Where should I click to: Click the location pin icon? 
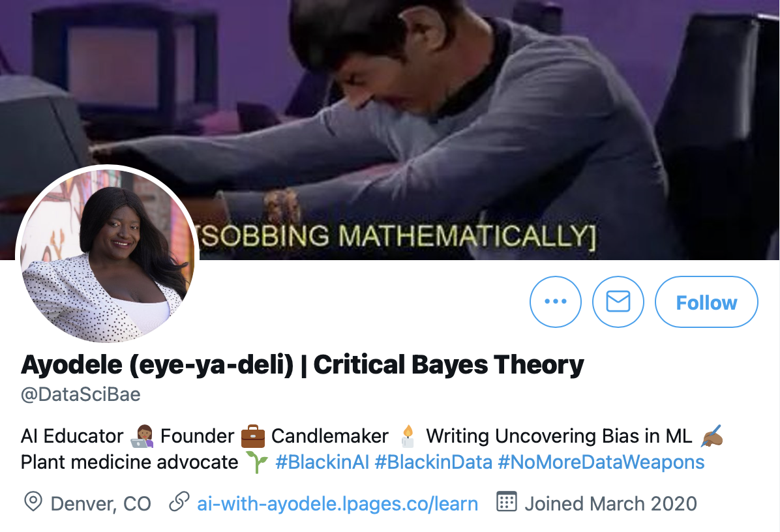33,501
